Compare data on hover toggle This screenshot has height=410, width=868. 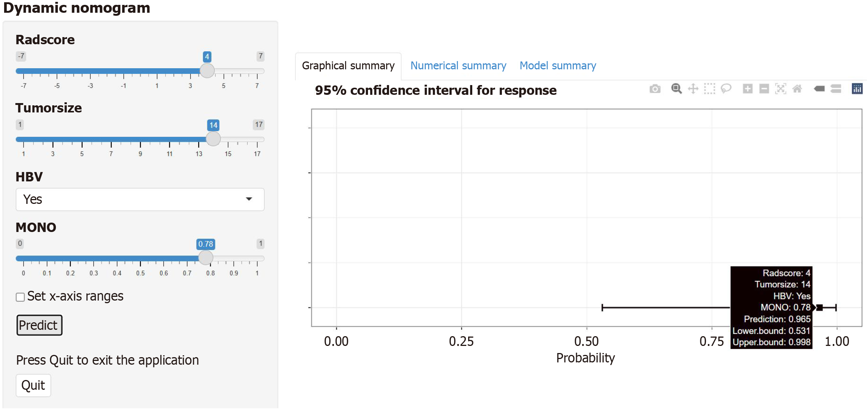(836, 89)
